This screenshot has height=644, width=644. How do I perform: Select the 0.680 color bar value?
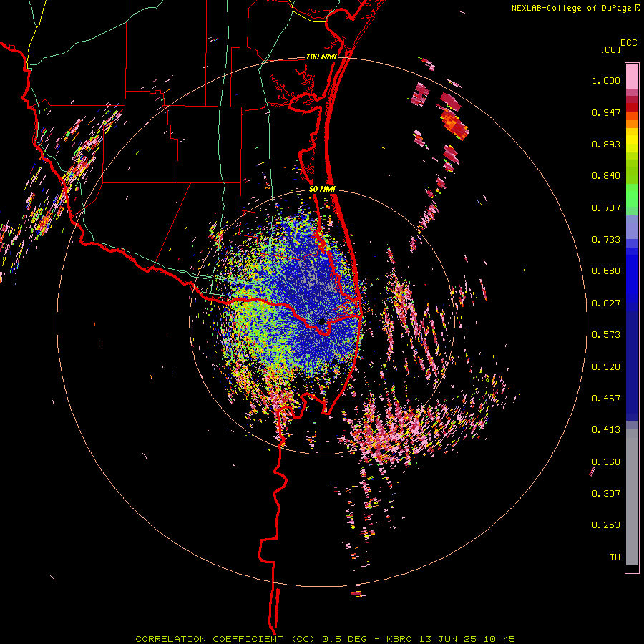point(606,271)
